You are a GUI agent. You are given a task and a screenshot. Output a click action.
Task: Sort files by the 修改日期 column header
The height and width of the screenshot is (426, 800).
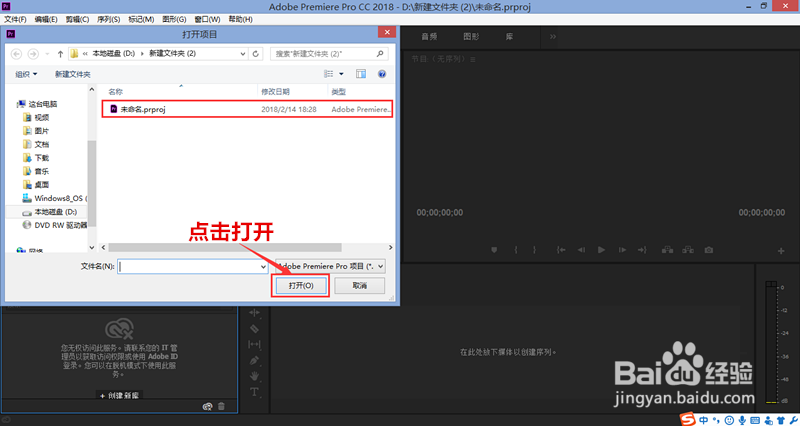(276, 92)
